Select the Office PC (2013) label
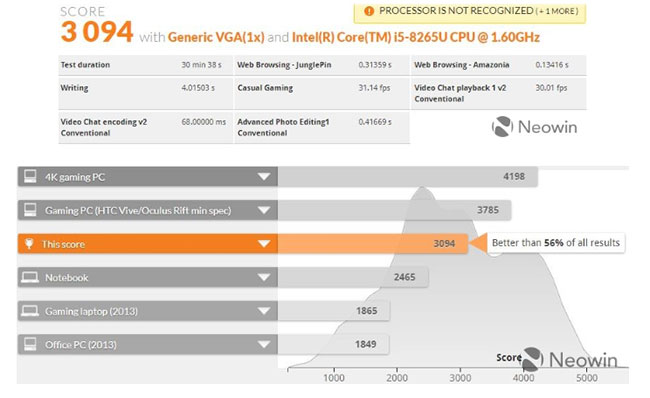The width and height of the screenshot is (650, 398). click(x=81, y=345)
